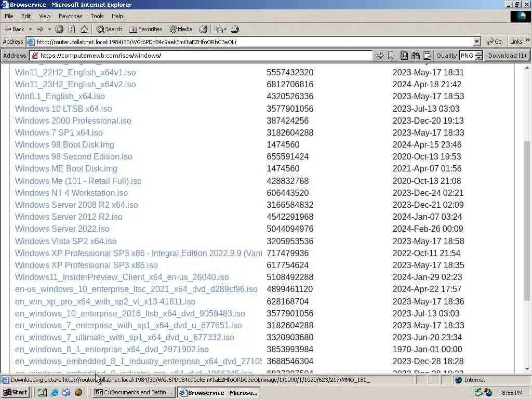
Task: Open the Help menu
Action: tap(117, 16)
